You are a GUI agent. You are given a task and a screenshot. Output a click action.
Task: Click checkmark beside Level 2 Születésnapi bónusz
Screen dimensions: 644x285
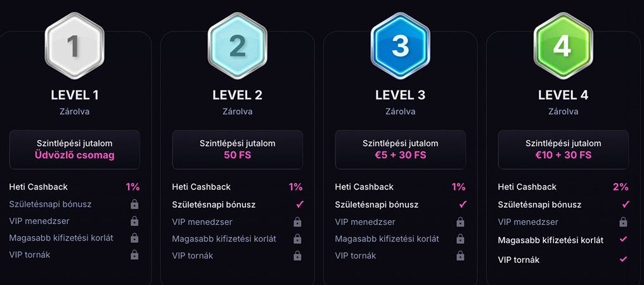[x=300, y=204]
